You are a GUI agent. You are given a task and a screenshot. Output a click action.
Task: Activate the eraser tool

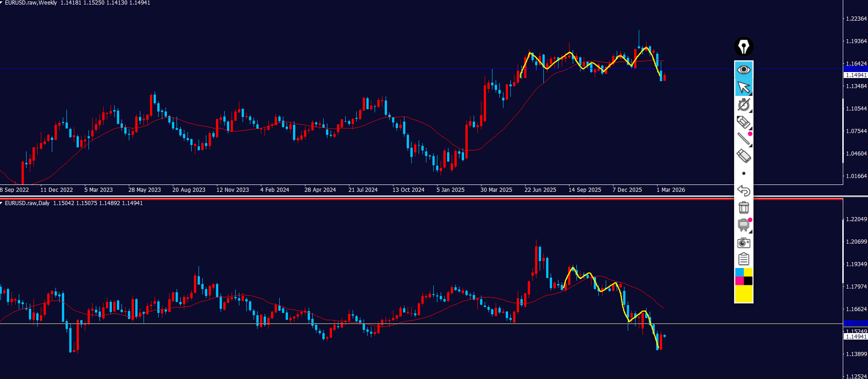[x=743, y=156]
